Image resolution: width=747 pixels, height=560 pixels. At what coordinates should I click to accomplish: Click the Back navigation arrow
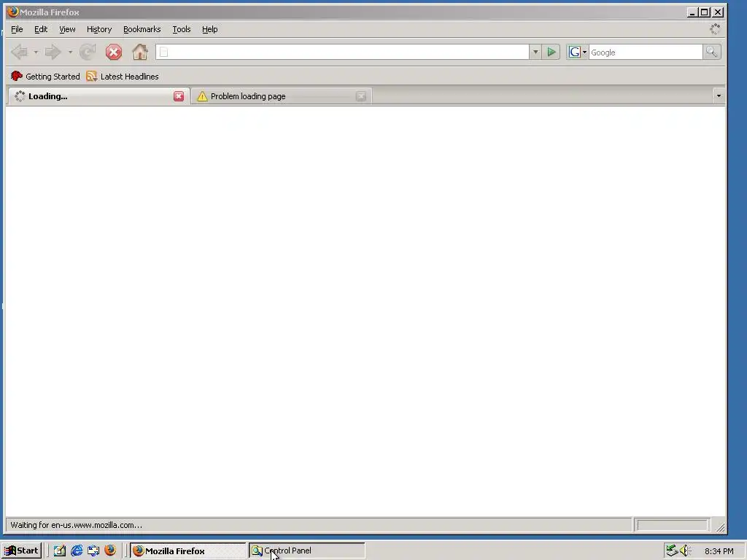tap(19, 52)
